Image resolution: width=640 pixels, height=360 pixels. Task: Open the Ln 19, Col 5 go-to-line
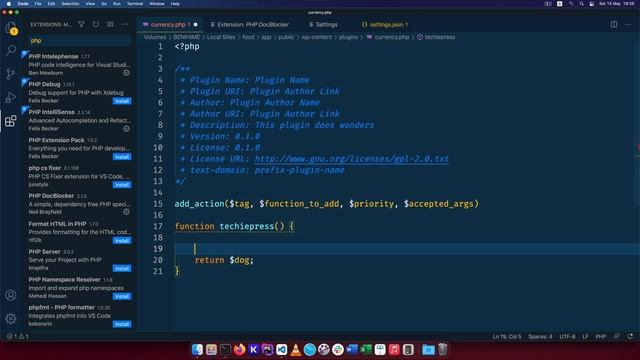coord(507,336)
